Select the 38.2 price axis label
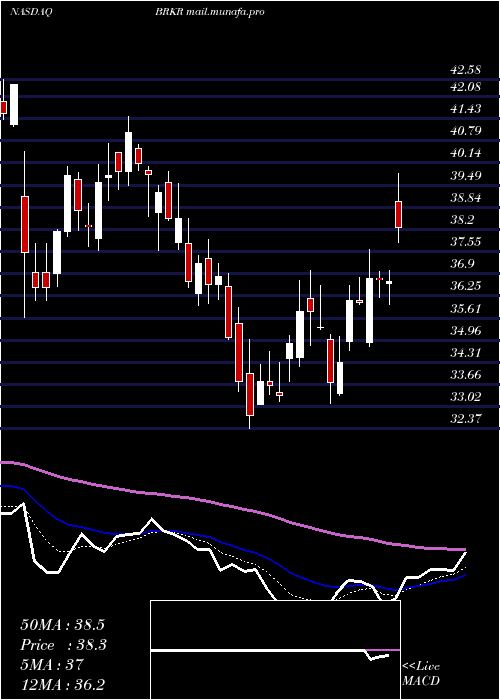The height and width of the screenshot is (700, 500). tap(462, 219)
